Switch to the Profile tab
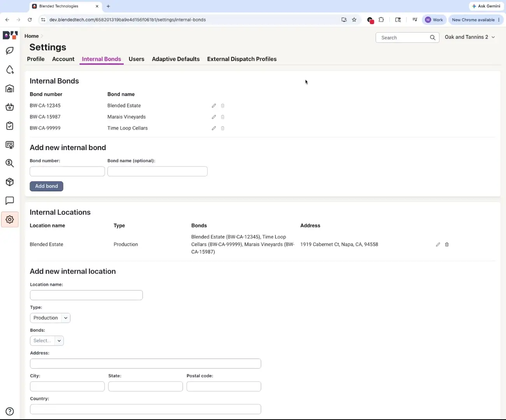This screenshot has width=506, height=420. (36, 59)
